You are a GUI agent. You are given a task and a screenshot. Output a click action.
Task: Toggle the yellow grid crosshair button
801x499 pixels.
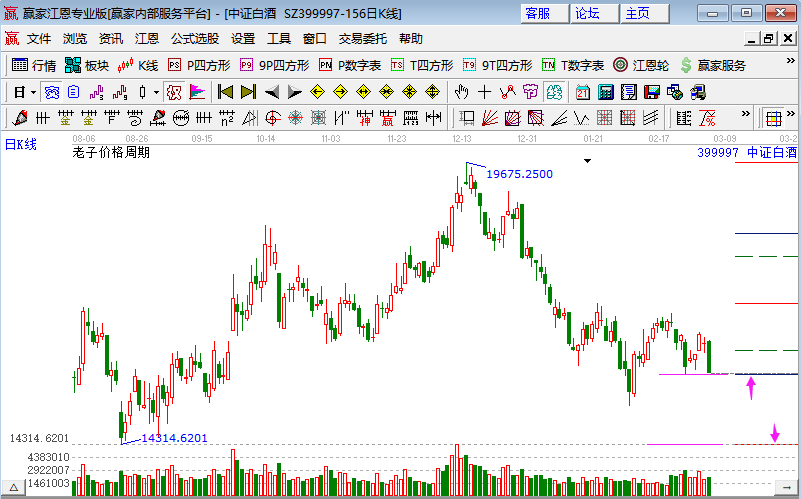pos(773,118)
